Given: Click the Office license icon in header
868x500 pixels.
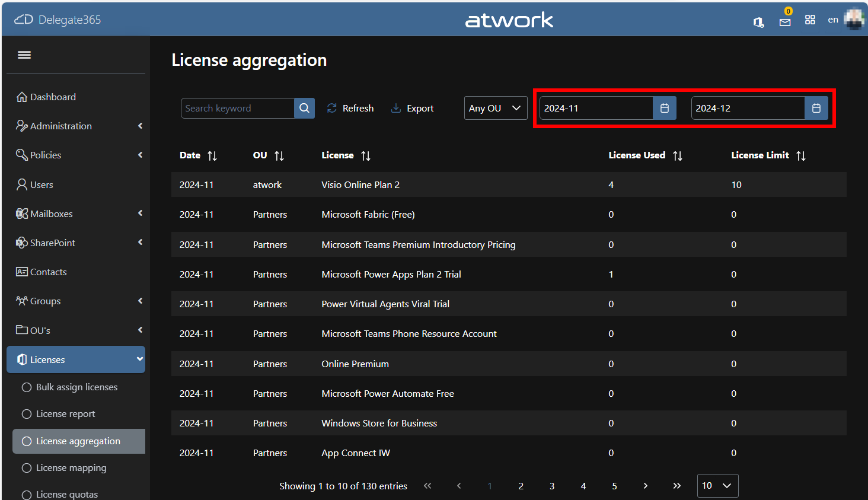Looking at the screenshot, I should [758, 22].
